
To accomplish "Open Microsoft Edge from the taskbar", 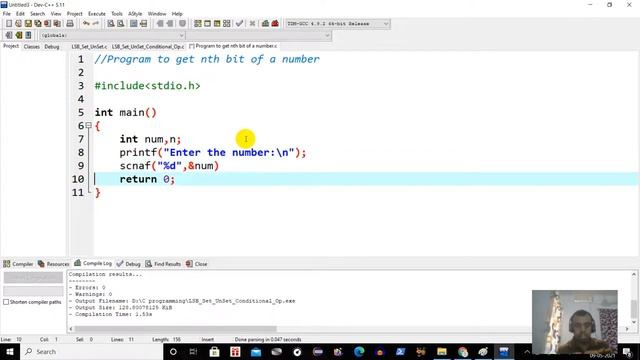I will pos(359,351).
